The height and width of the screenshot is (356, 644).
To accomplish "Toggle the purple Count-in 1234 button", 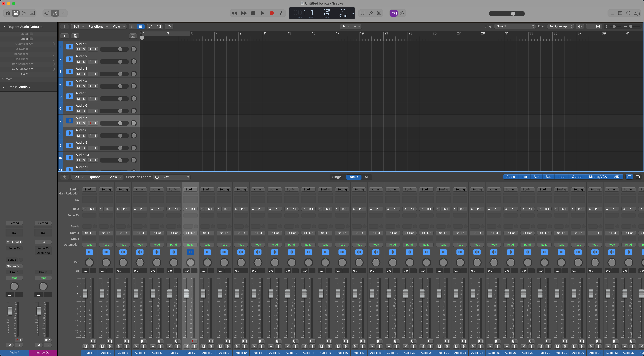I will [x=393, y=13].
